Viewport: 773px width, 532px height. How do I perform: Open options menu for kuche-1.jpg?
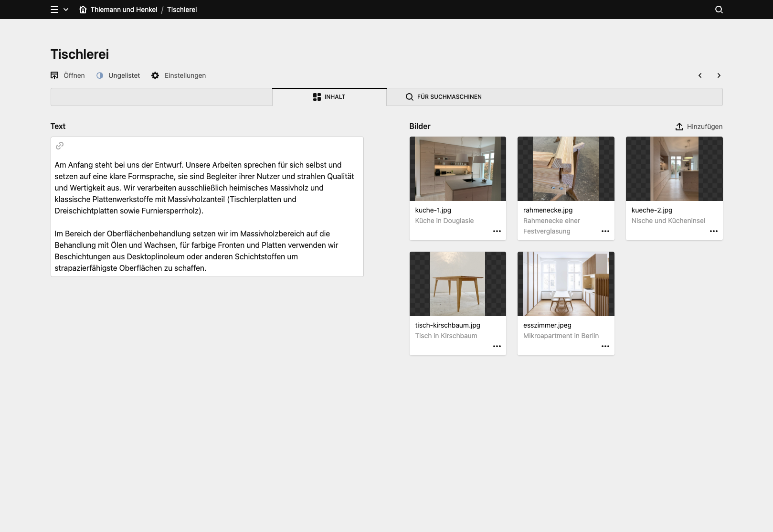point(497,231)
